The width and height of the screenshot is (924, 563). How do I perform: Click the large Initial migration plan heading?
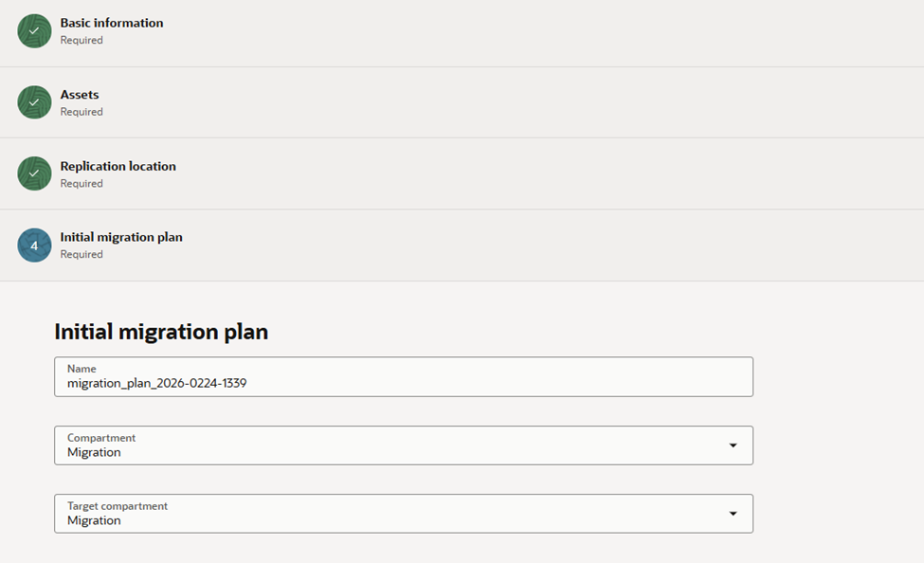coord(161,332)
